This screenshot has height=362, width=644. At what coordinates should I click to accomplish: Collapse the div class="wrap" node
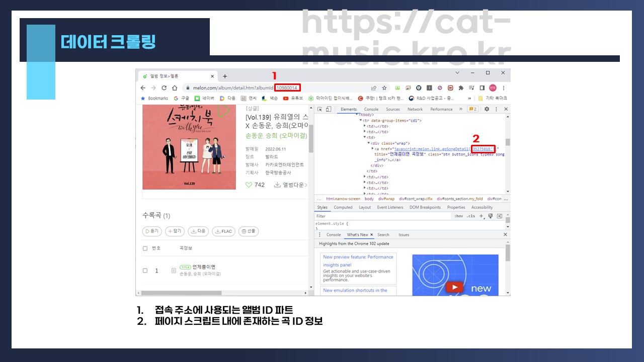(x=369, y=143)
